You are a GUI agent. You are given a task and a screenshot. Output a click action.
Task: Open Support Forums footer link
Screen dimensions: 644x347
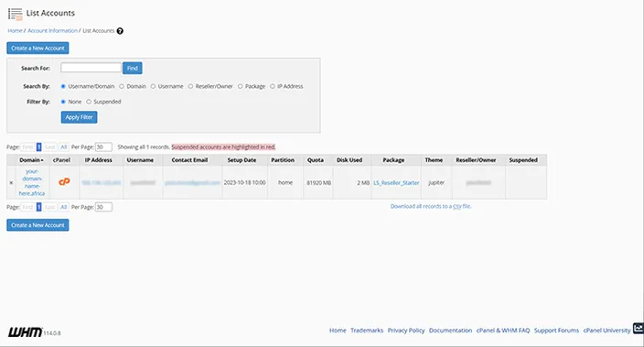click(556, 331)
